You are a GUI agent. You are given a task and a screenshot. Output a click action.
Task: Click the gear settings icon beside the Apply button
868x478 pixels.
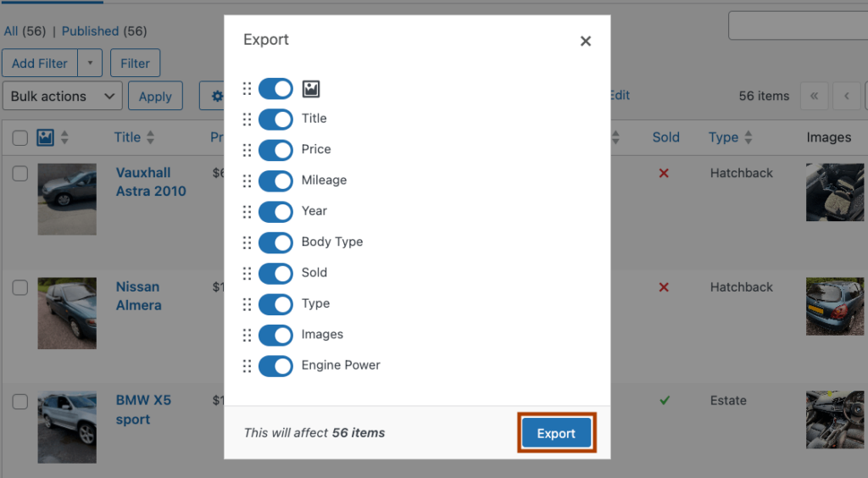(x=217, y=97)
